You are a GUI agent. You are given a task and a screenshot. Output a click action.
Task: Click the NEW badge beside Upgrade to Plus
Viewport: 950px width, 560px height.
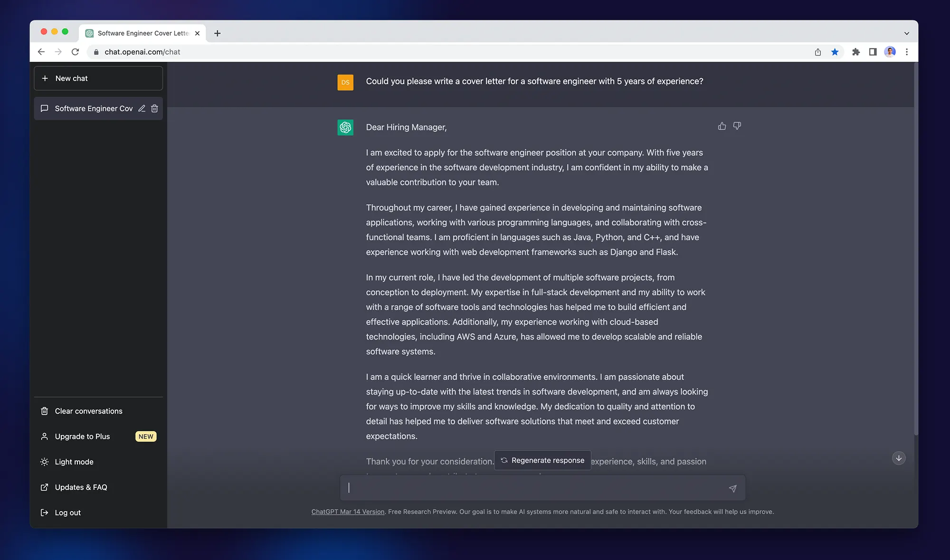[x=146, y=437]
